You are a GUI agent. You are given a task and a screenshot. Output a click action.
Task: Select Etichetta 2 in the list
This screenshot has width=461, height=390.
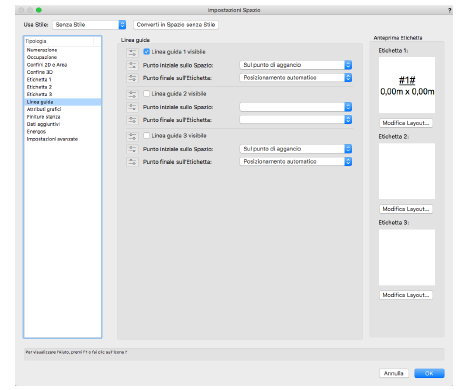(62, 87)
